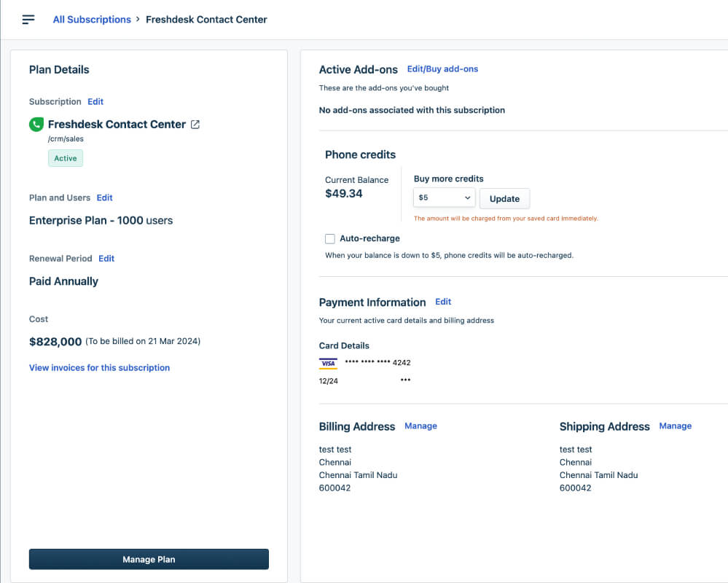
Task: Click the Active status badge
Action: pos(66,158)
